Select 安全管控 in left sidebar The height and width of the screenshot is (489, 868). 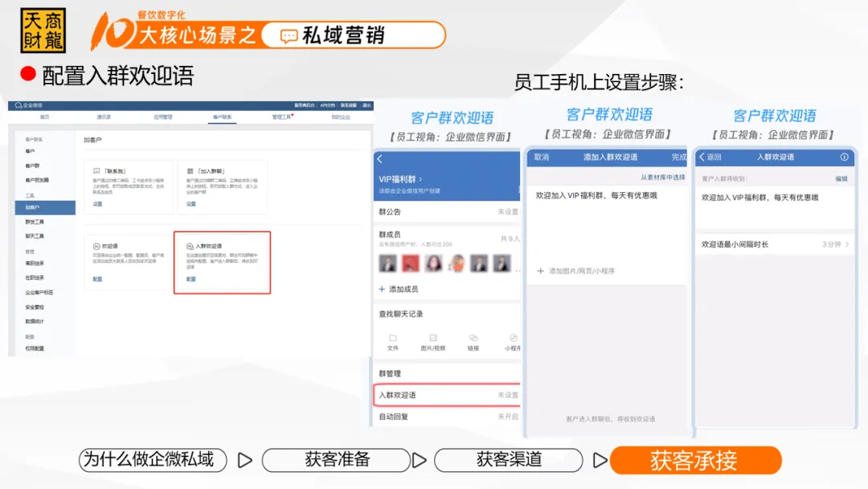pos(35,306)
